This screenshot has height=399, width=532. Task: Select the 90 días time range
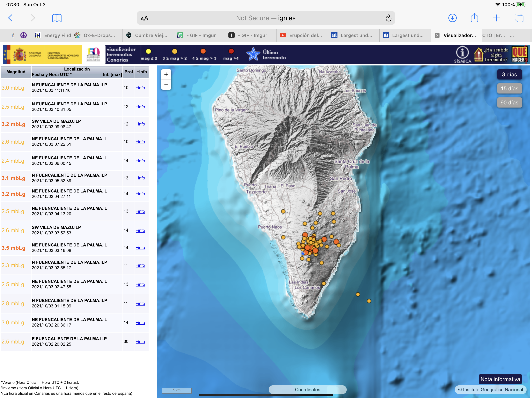[509, 102]
